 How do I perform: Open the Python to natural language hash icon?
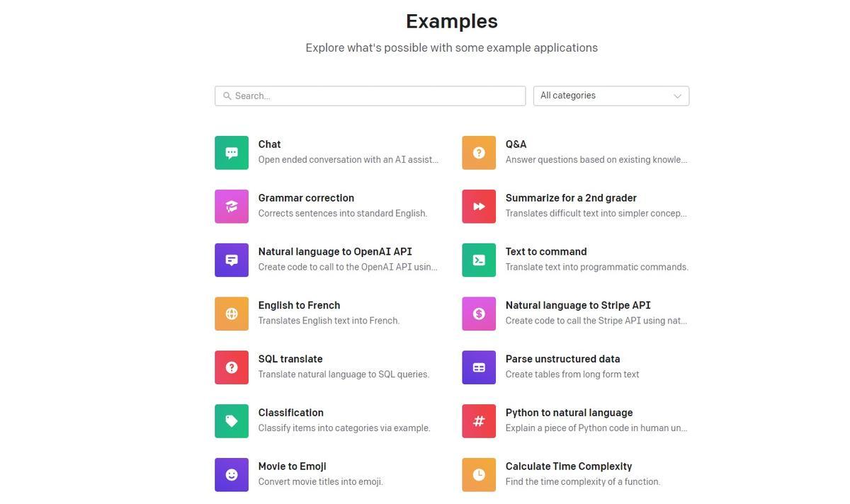pyautogui.click(x=479, y=422)
